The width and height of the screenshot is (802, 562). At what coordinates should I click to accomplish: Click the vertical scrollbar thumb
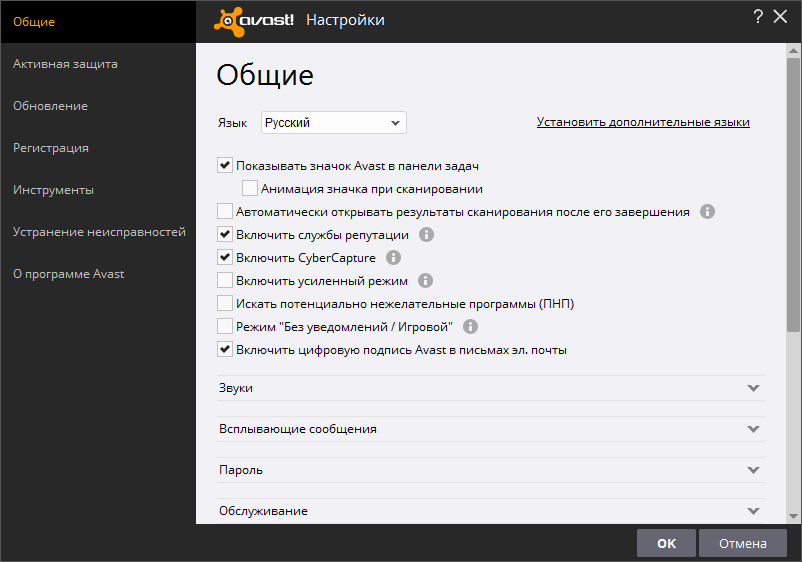793,194
